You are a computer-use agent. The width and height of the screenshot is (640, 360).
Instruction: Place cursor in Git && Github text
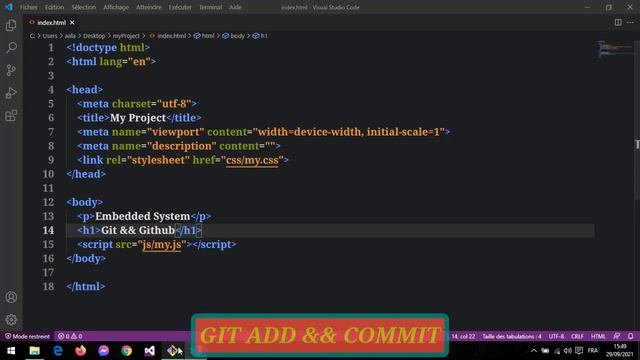[x=138, y=230]
